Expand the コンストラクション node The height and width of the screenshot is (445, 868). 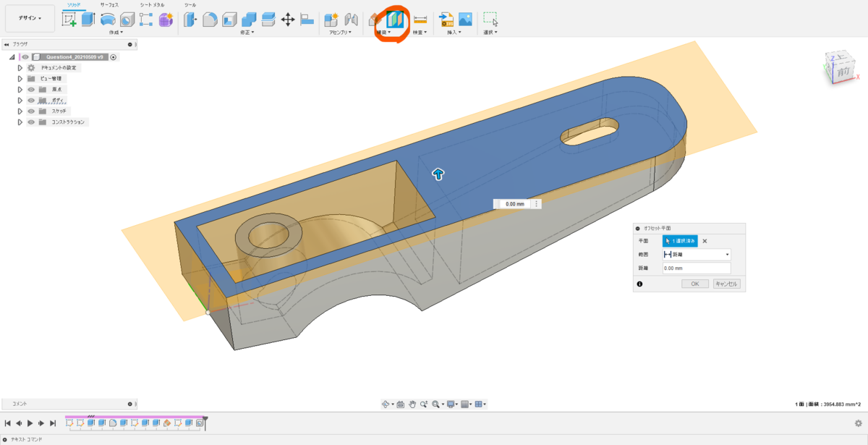(20, 122)
